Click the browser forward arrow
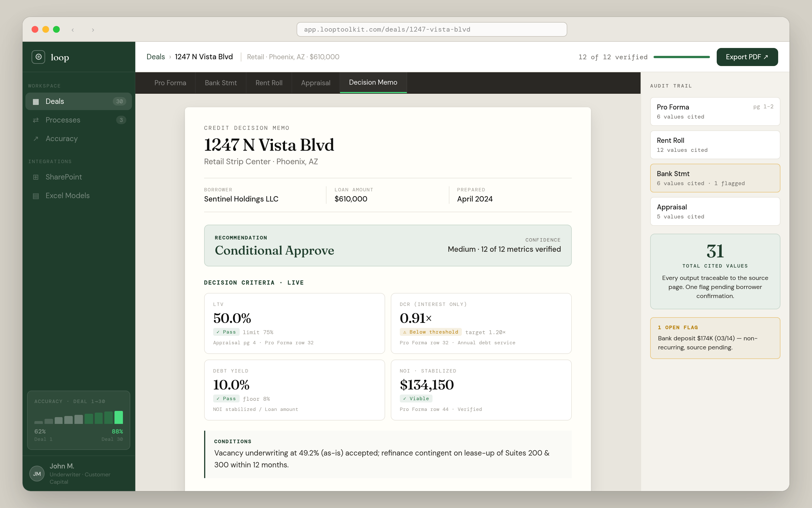812x508 pixels. pyautogui.click(x=93, y=30)
